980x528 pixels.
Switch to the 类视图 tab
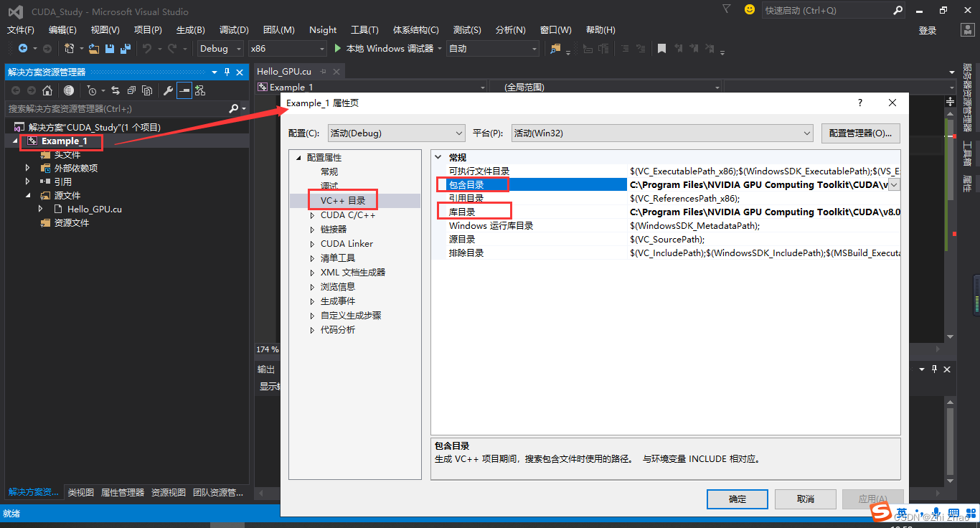point(81,492)
